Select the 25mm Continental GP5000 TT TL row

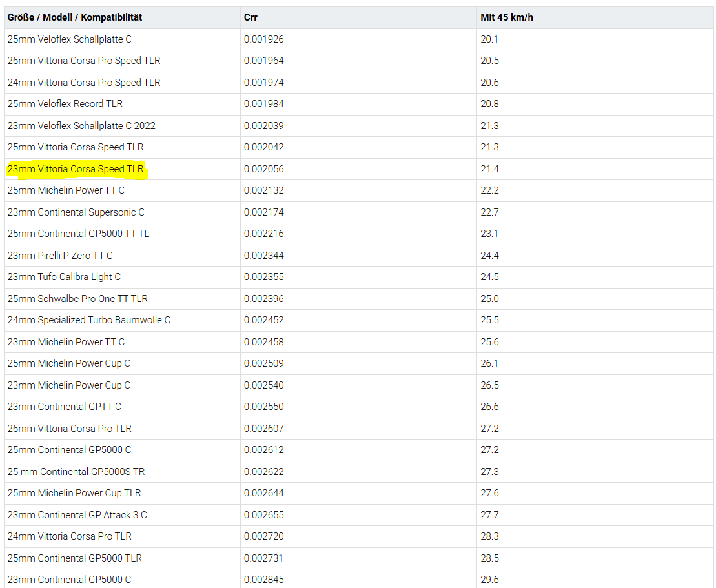point(78,234)
